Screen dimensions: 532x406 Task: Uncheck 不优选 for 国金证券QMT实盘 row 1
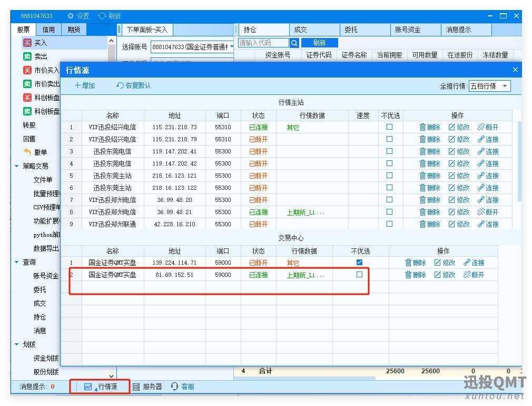pyautogui.click(x=359, y=262)
